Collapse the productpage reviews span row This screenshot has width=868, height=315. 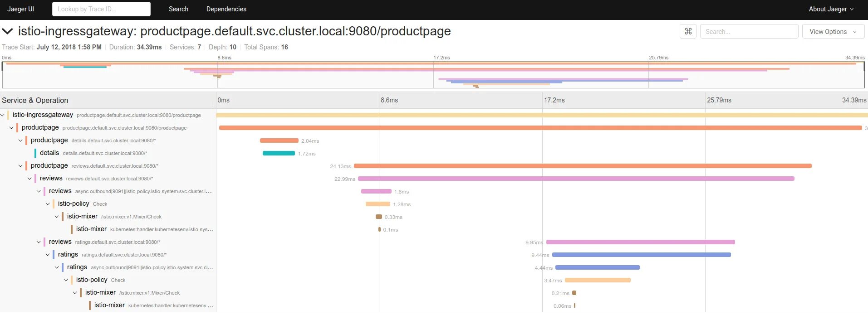click(20, 166)
